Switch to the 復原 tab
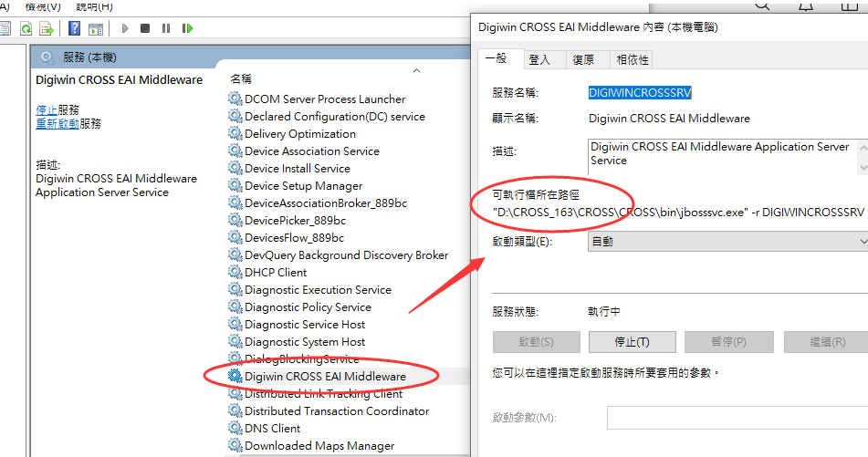Viewport: 868px width, 457px height. (x=583, y=59)
